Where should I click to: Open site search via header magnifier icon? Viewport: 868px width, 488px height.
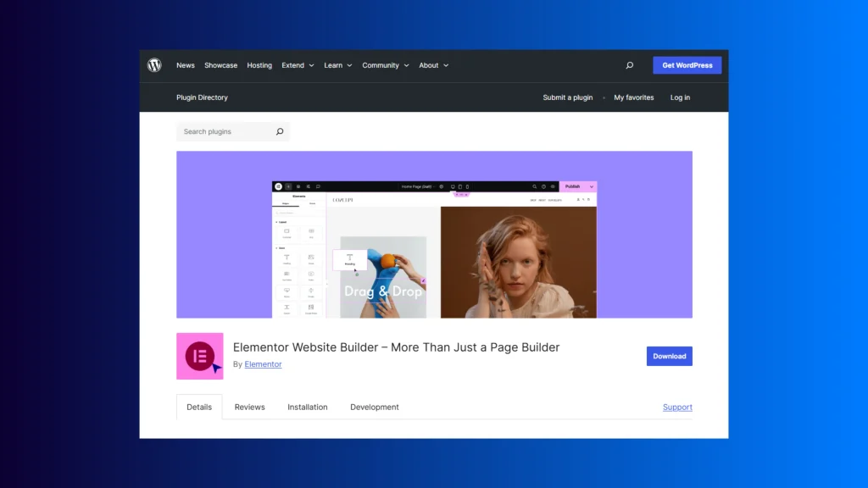point(629,65)
